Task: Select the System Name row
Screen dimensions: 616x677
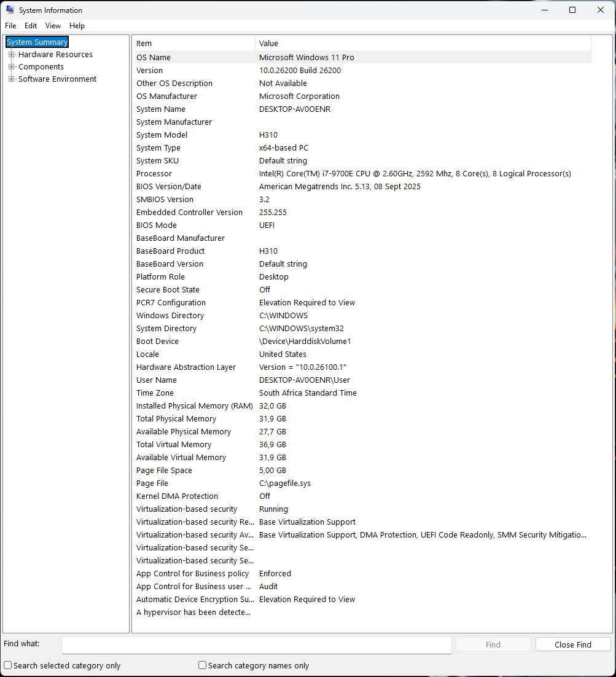Action: [x=362, y=109]
